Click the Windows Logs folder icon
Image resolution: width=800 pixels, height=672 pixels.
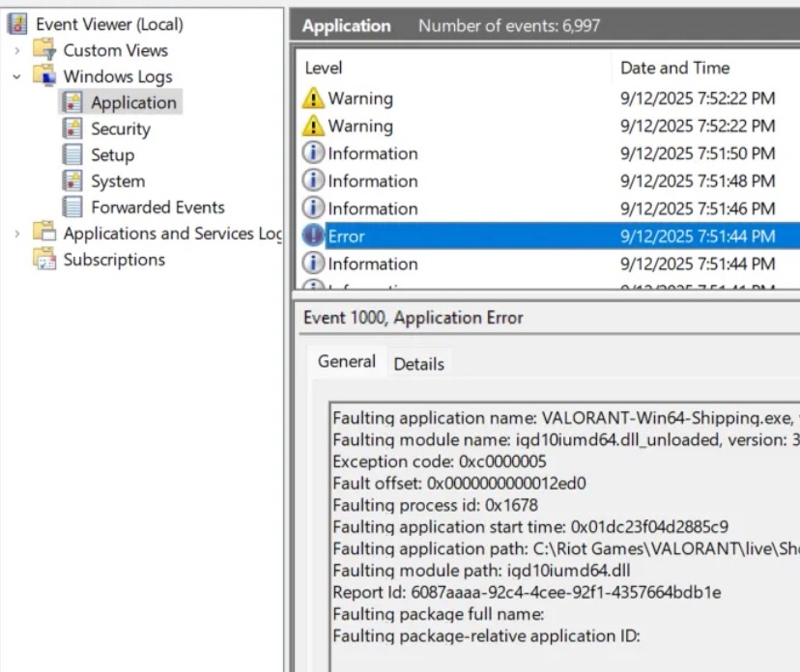(x=44, y=76)
